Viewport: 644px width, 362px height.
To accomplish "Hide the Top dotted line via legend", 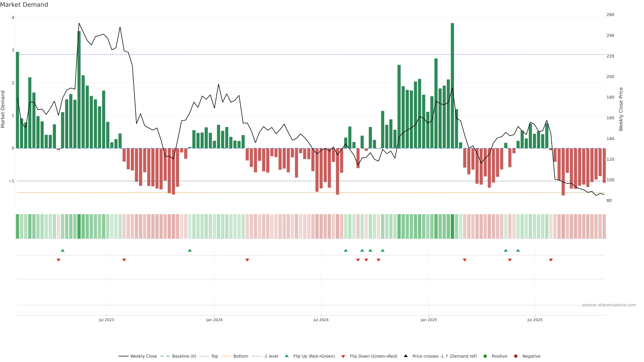I will [x=214, y=356].
